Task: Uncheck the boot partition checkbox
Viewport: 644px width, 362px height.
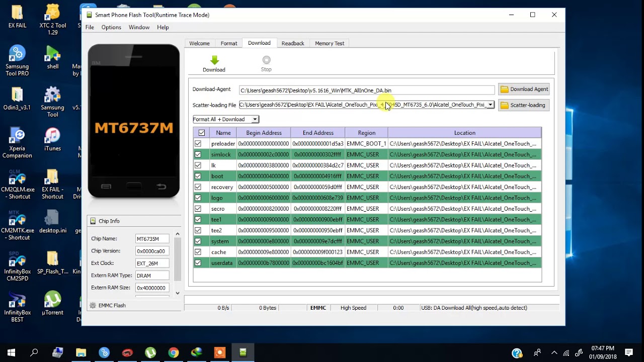Action: click(x=198, y=176)
